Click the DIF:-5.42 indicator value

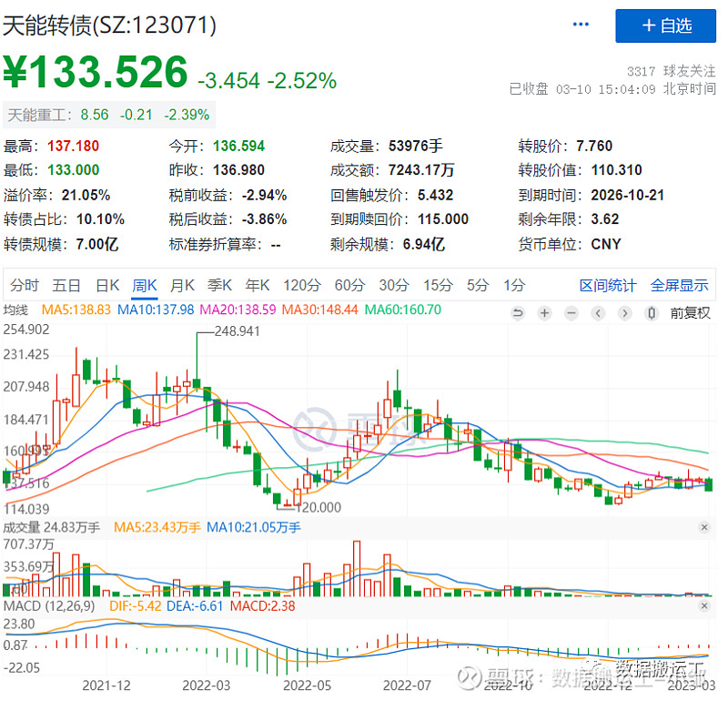[x=135, y=605]
